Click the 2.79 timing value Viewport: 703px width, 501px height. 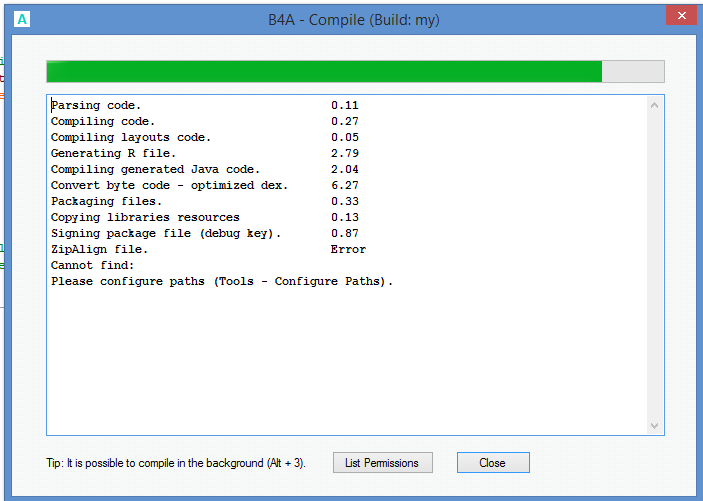click(x=345, y=153)
